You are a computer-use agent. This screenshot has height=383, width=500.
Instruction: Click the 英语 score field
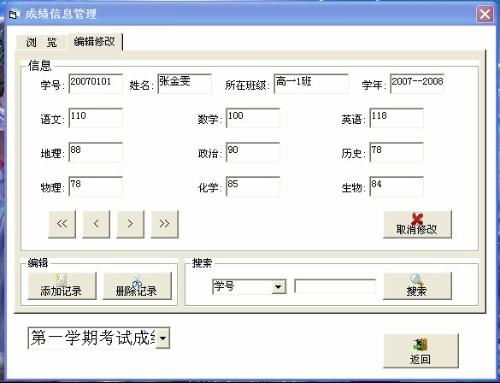(x=397, y=118)
